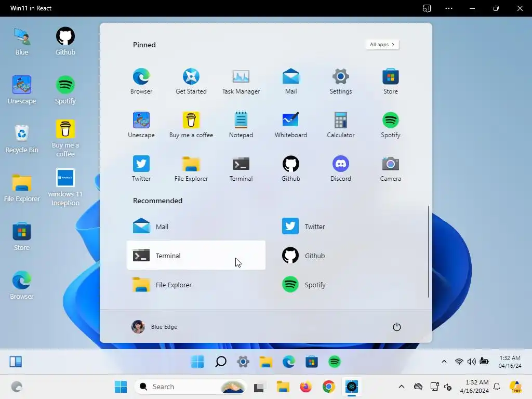Open Settings from the inner taskbar
Image resolution: width=532 pixels, height=399 pixels.
tap(243, 362)
